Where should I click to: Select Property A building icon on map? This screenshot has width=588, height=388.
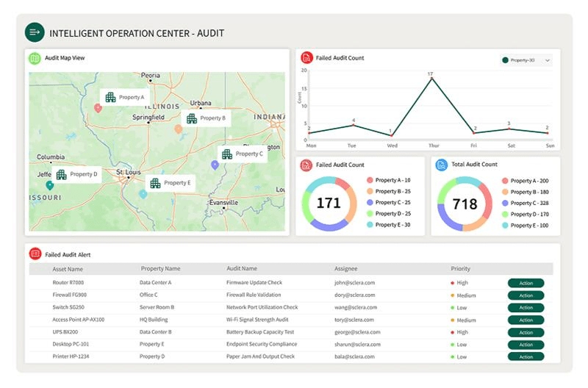[110, 97]
